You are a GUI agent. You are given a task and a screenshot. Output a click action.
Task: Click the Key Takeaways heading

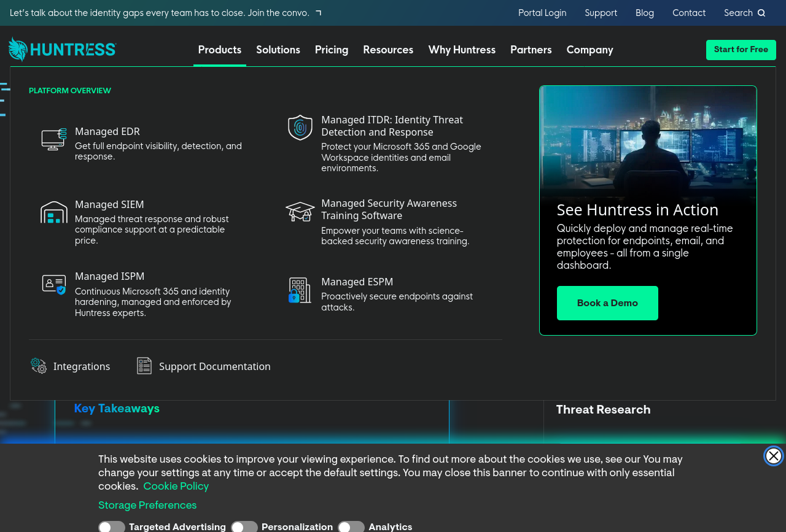coord(117,409)
